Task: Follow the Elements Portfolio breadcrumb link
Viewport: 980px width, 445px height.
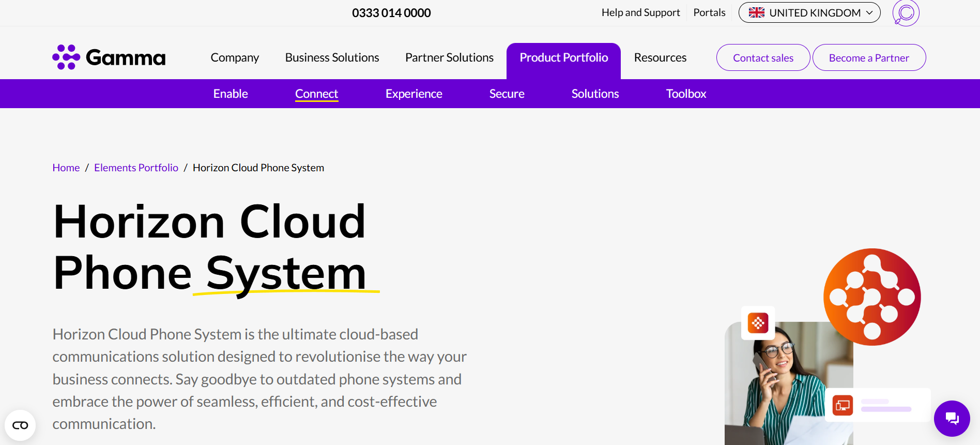Action: [x=136, y=168]
